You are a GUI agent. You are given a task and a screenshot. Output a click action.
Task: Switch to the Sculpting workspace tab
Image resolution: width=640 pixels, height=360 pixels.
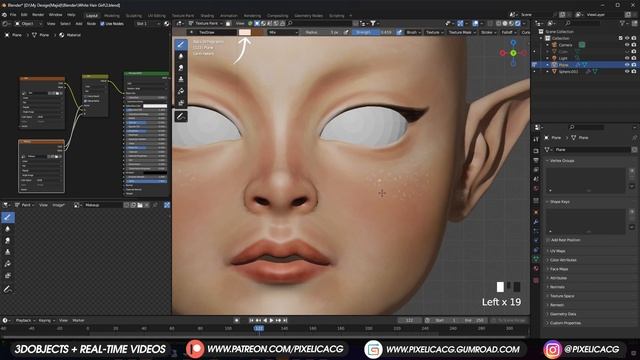(133, 16)
